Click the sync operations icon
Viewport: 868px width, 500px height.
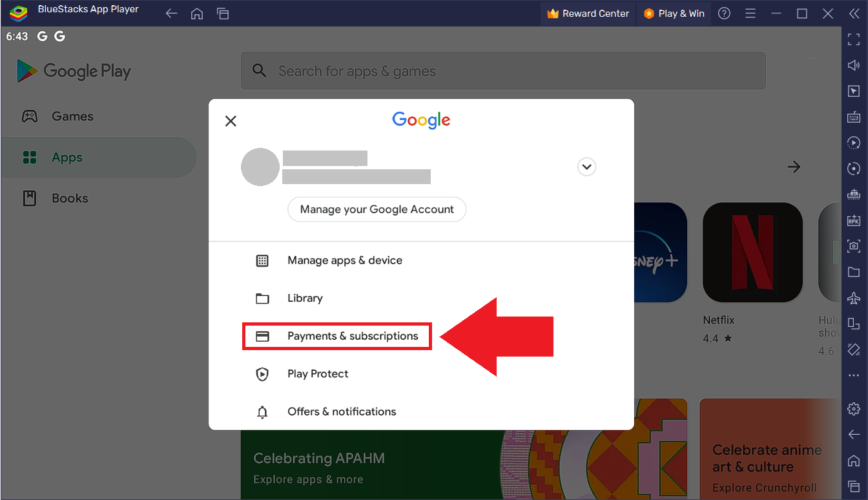[x=854, y=169]
